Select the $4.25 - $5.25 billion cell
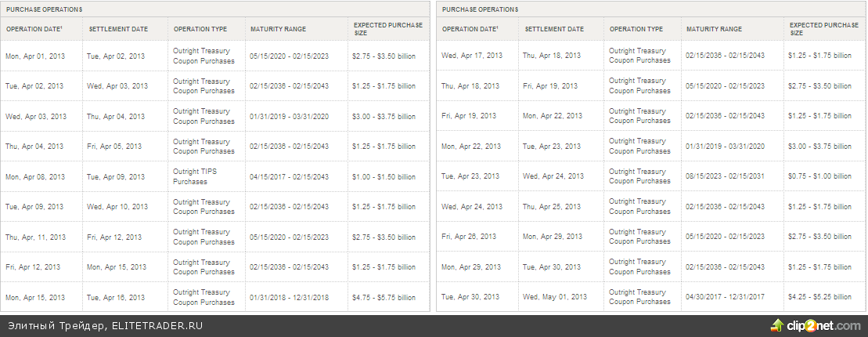The image size is (868, 337). (819, 297)
